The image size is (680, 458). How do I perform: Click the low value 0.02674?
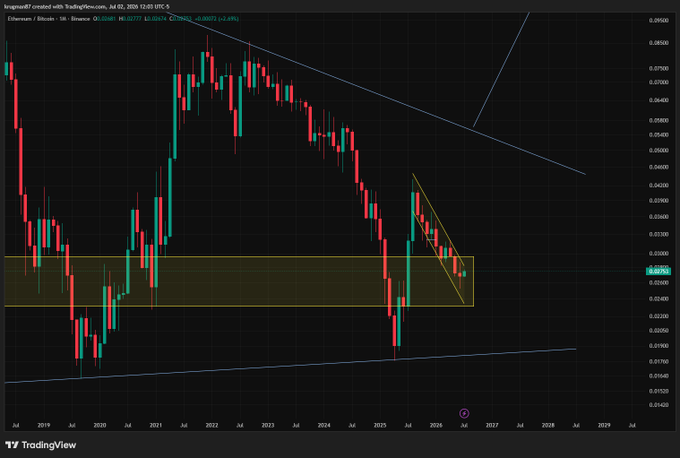[x=157, y=19]
